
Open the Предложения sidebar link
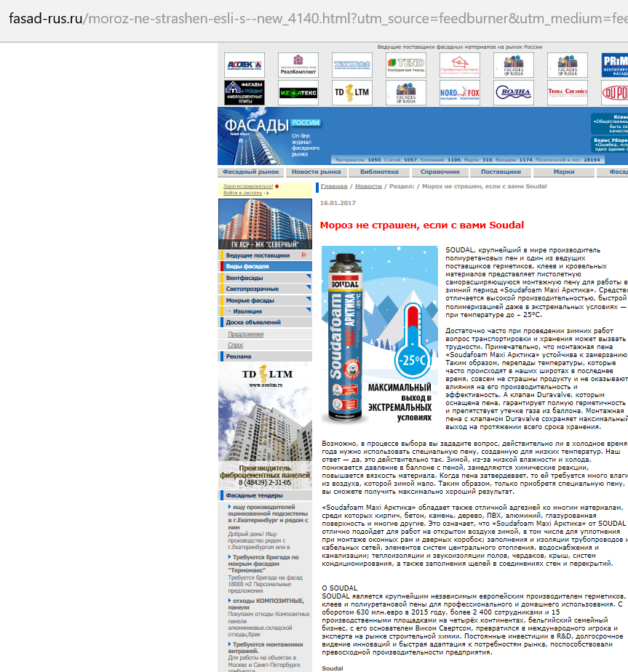tap(246, 334)
